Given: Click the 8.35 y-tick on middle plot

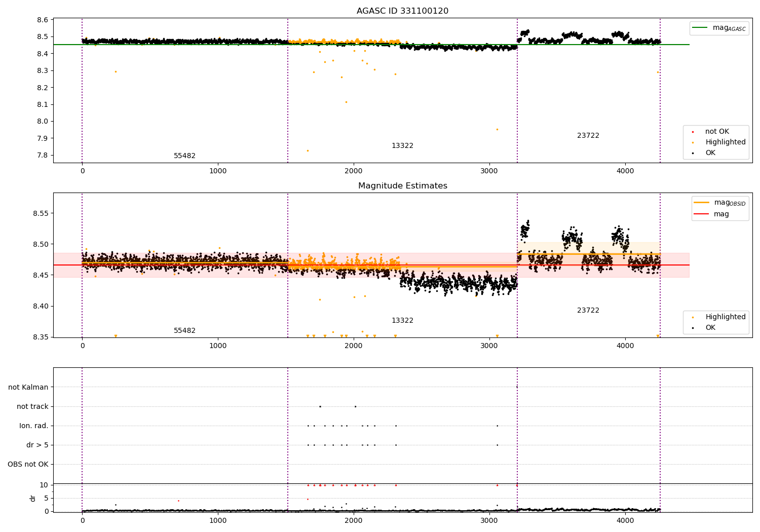Looking at the screenshot, I should pos(41,337).
